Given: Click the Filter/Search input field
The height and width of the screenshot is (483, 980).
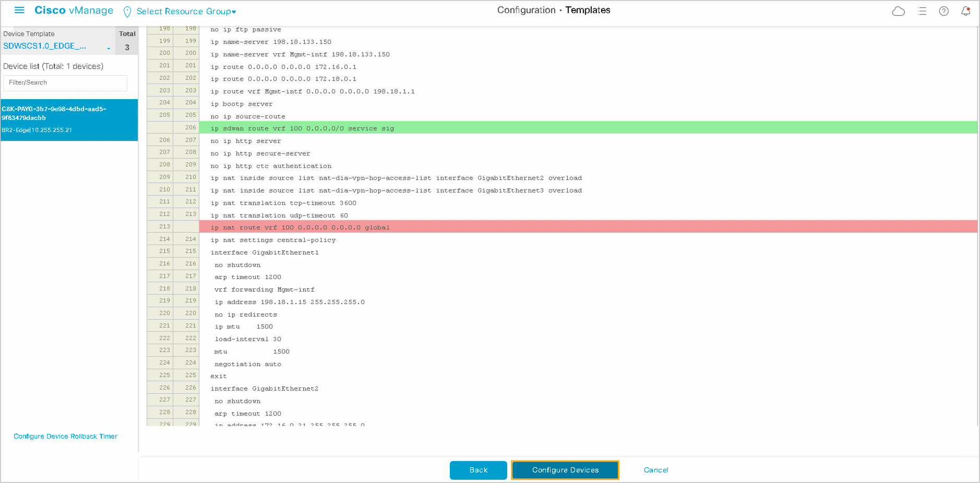Looking at the screenshot, I should pos(65,83).
